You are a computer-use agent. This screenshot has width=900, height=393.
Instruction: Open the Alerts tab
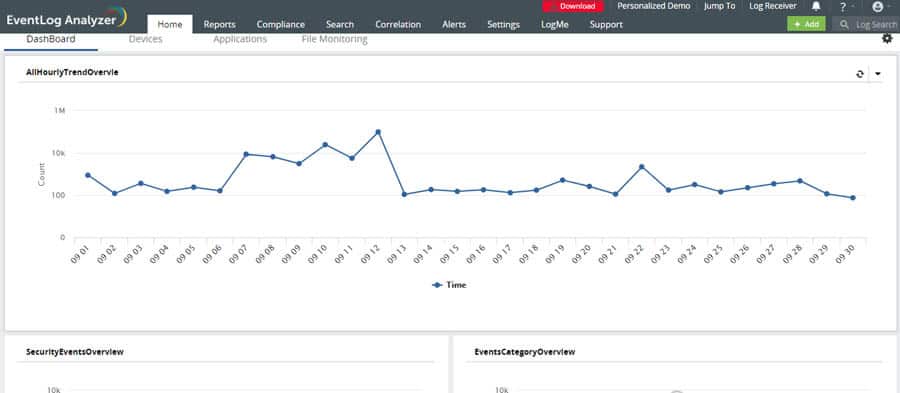(x=454, y=25)
